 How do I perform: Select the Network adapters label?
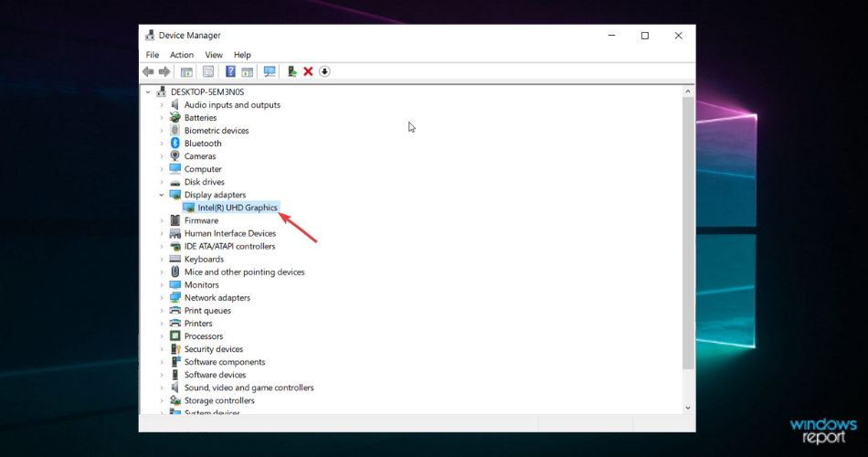(217, 297)
